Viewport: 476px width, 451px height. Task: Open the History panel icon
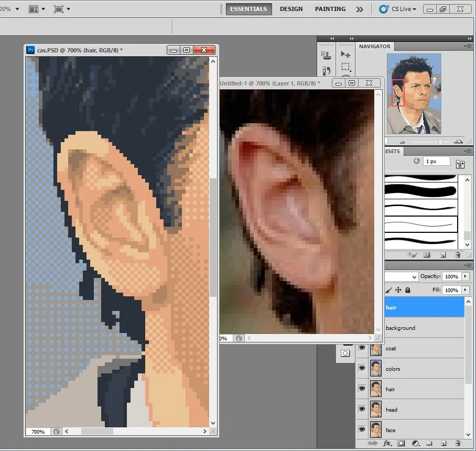tap(327, 71)
